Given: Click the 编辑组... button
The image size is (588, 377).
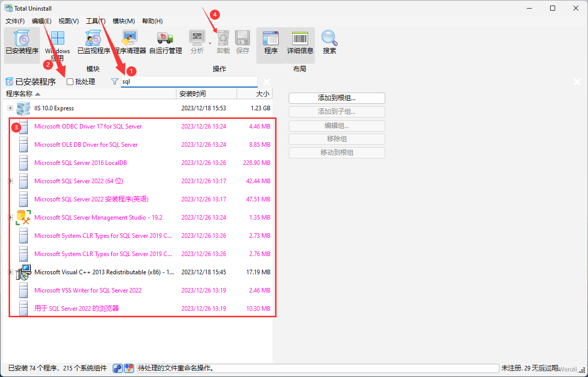Looking at the screenshot, I should [337, 126].
